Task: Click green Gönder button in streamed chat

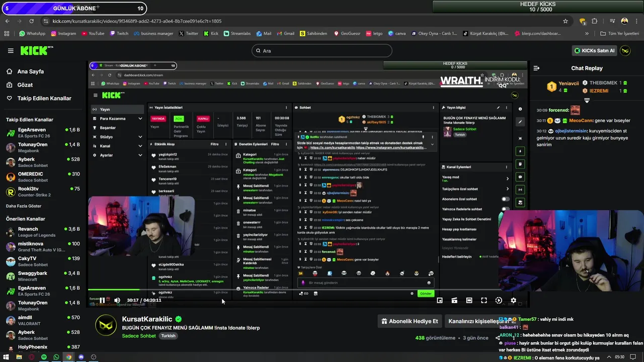Action: click(x=426, y=294)
